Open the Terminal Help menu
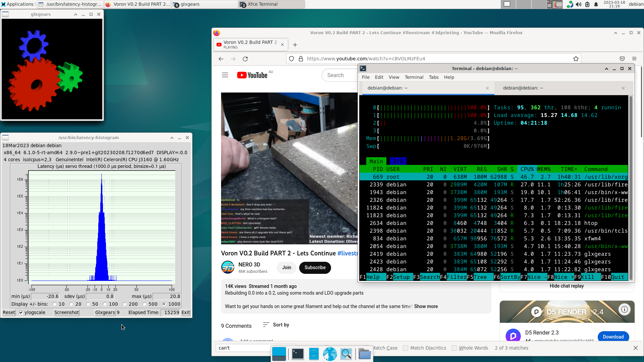 coord(449,77)
